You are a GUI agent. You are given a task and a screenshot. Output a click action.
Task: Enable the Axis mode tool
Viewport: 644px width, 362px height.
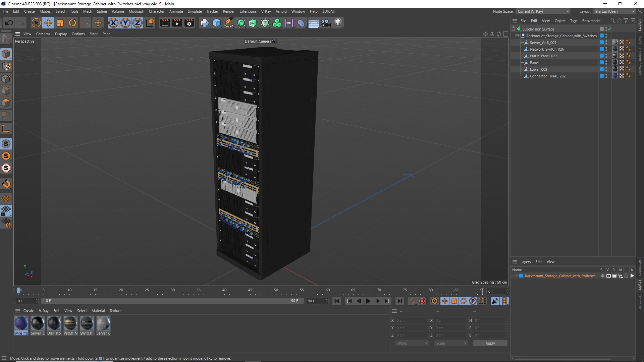tap(6, 128)
